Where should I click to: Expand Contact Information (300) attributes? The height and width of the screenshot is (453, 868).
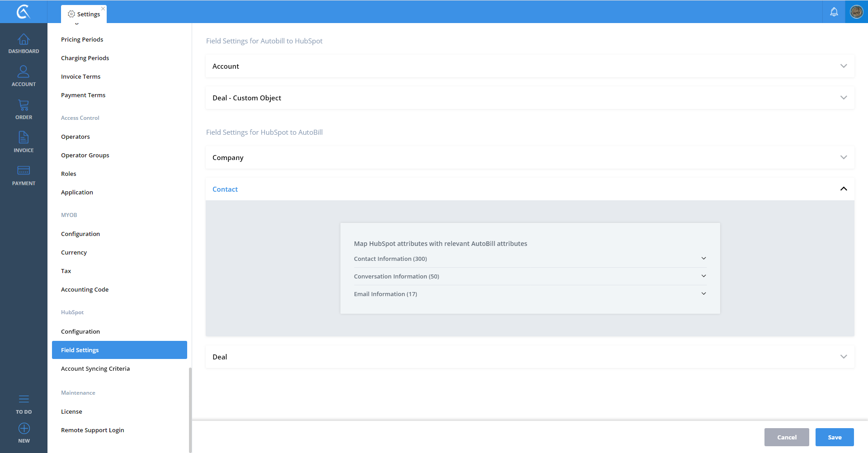point(703,259)
